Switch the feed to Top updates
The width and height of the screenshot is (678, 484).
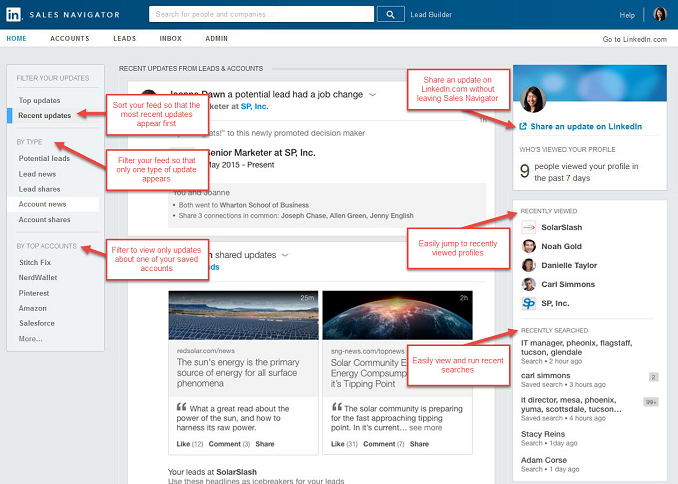pos(40,100)
